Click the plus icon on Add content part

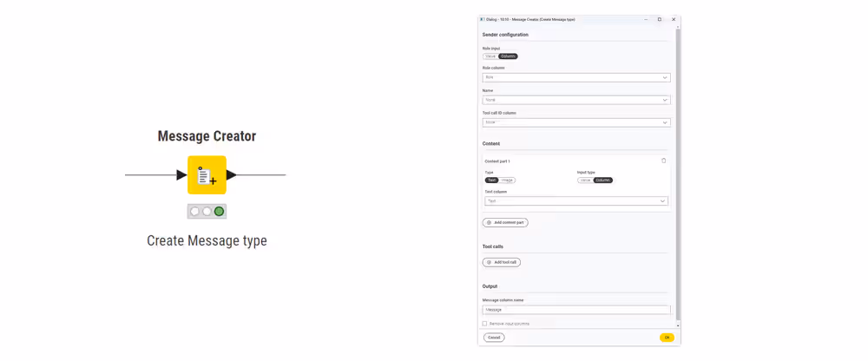489,223
